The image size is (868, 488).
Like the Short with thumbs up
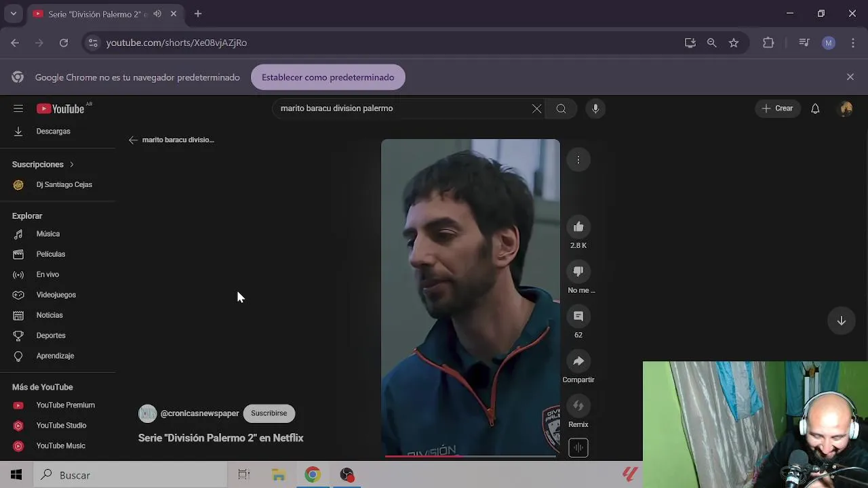click(578, 227)
